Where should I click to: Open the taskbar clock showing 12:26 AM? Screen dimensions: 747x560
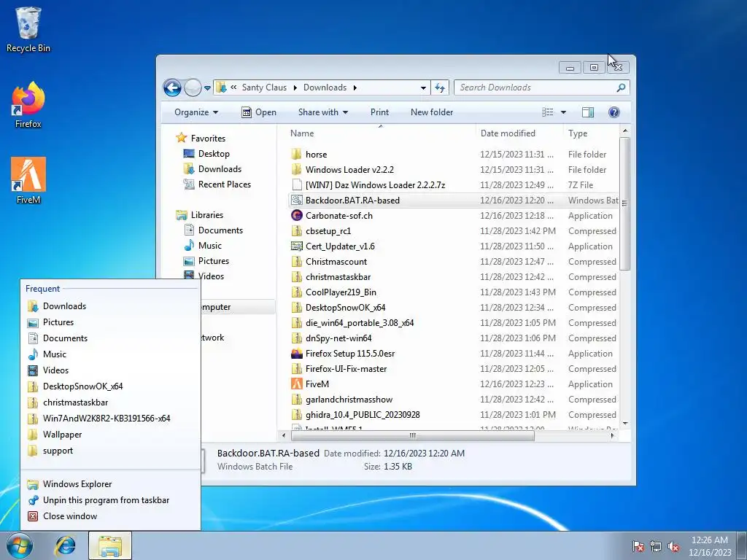tap(710, 545)
